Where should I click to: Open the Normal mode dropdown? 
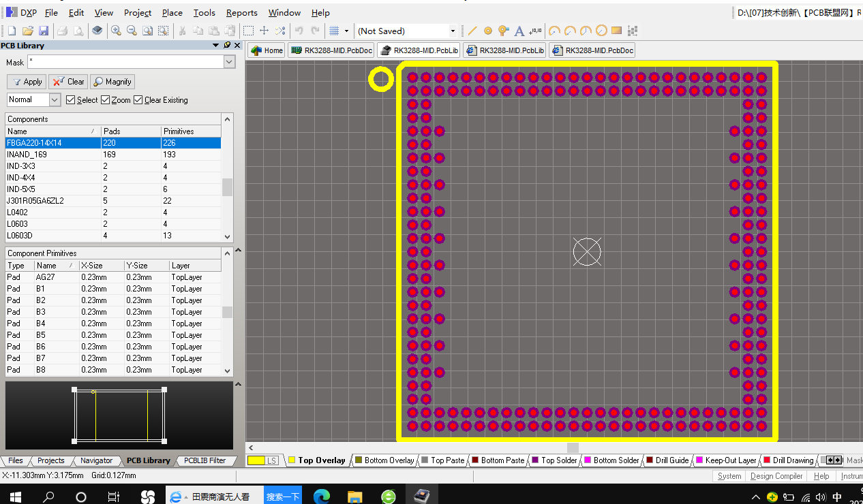(55, 99)
